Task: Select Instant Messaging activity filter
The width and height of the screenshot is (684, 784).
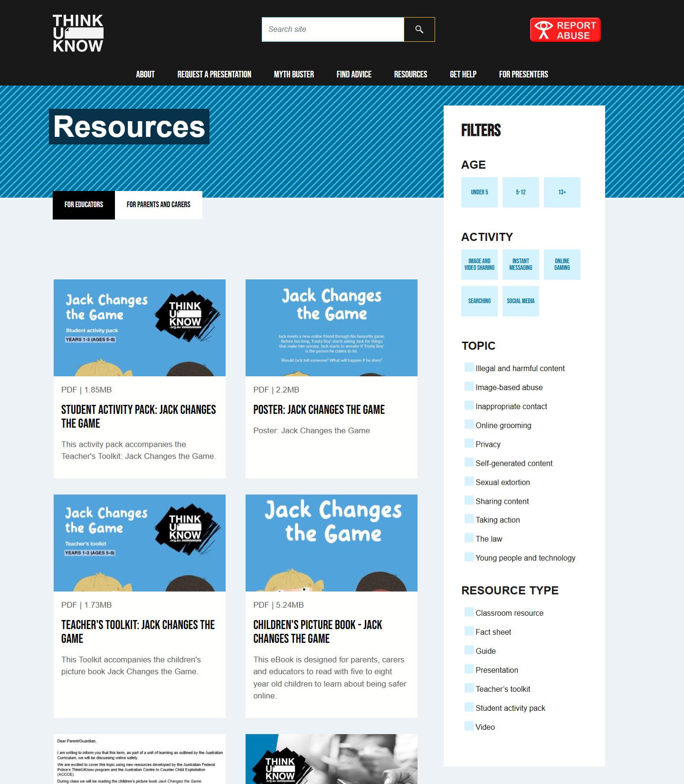Action: click(x=521, y=265)
